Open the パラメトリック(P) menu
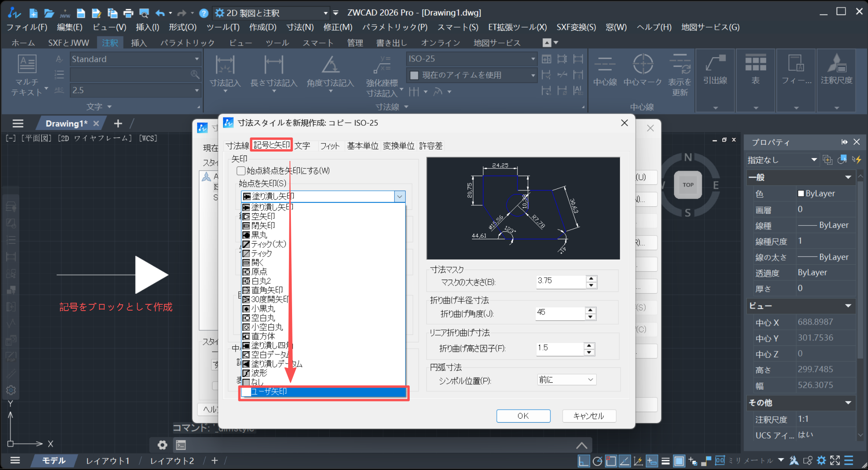Screen dimensions: 868x470 [x=394, y=27]
